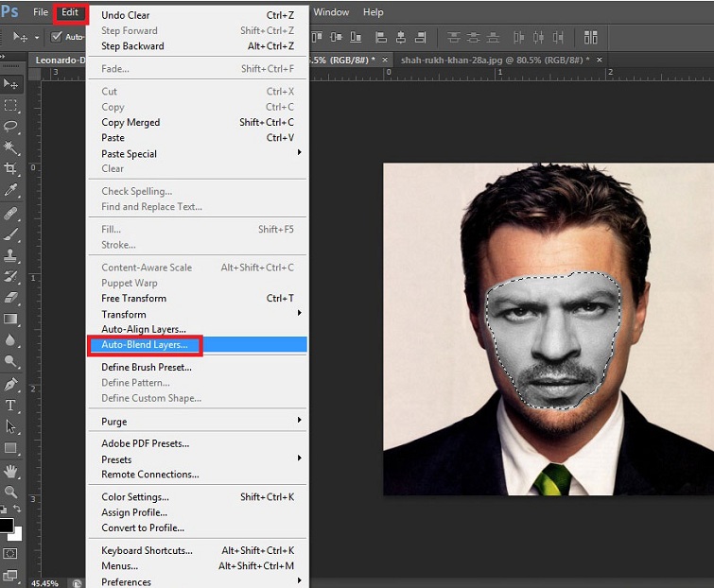
Task: Toggle the Auto-Select checkbox
Action: pos(57,37)
